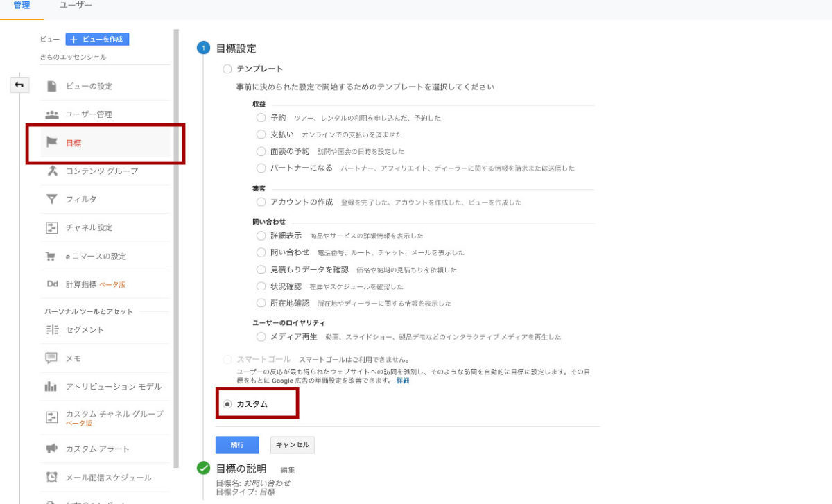Open the フィルタ funnel icon
The width and height of the screenshot is (832, 504).
[51, 200]
